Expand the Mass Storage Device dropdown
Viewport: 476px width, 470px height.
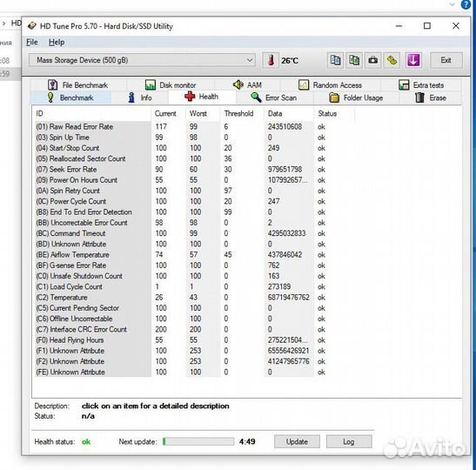point(142,60)
